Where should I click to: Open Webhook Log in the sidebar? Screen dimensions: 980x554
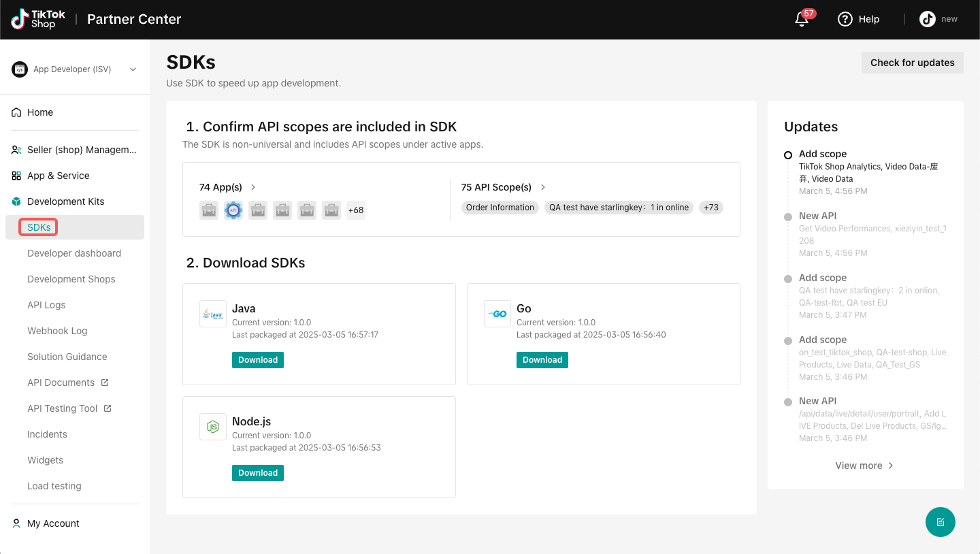[57, 331]
